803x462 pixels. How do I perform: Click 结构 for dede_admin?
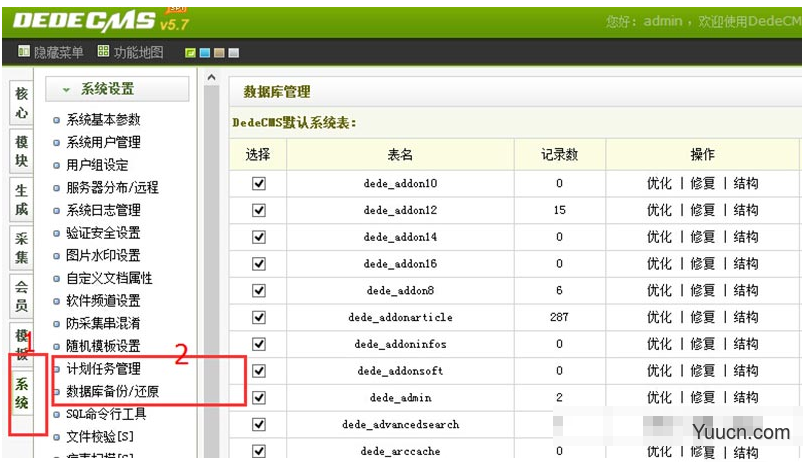click(746, 397)
